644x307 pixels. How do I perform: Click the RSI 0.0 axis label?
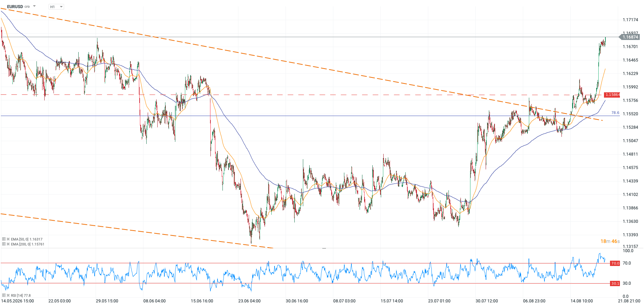pos(626,296)
